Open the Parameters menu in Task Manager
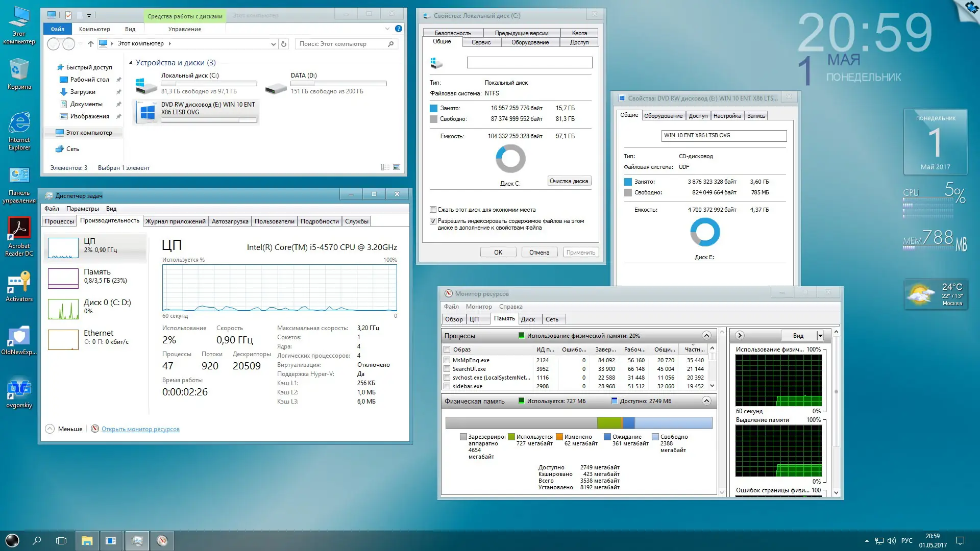 (x=82, y=209)
